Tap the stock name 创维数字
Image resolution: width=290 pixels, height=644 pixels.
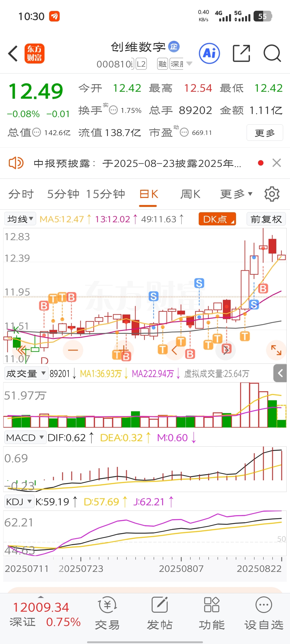tap(138, 47)
